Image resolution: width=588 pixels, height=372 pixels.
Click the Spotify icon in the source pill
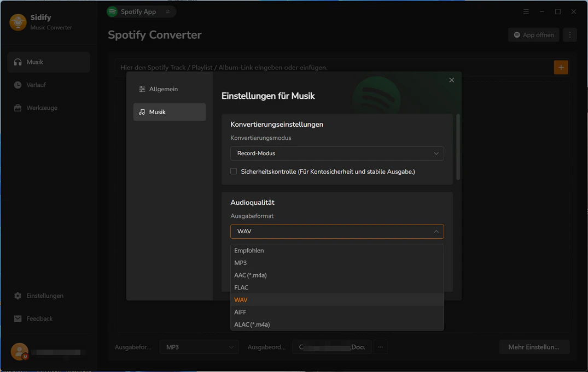[112, 11]
